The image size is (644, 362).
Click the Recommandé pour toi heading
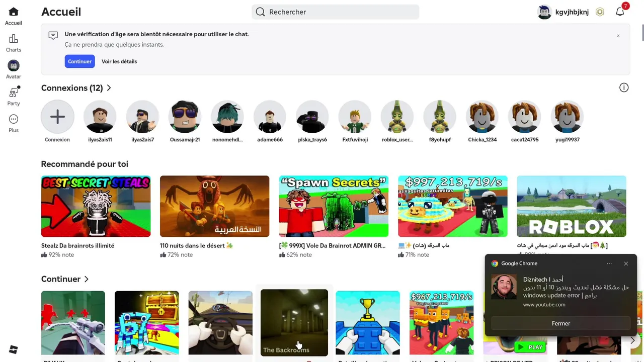[85, 164]
